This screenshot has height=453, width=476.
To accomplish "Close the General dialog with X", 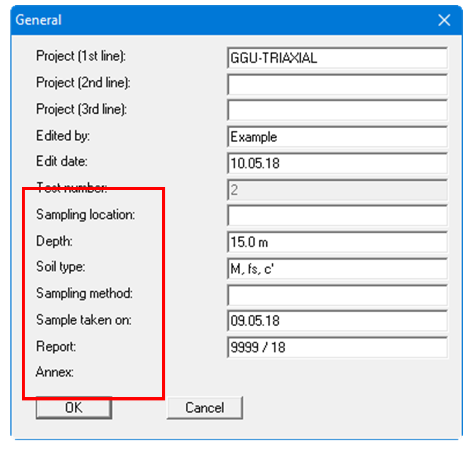I will 444,20.
